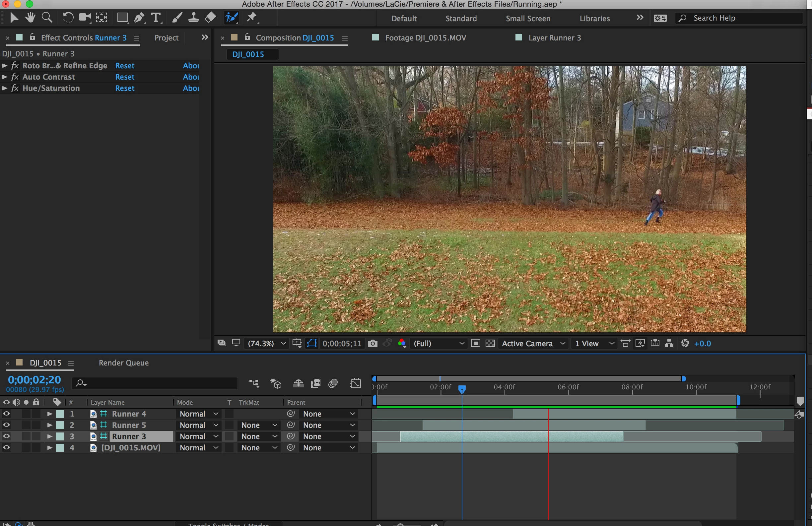Reset the Auto Contrast effect
Image resolution: width=812 pixels, height=526 pixels.
click(124, 77)
